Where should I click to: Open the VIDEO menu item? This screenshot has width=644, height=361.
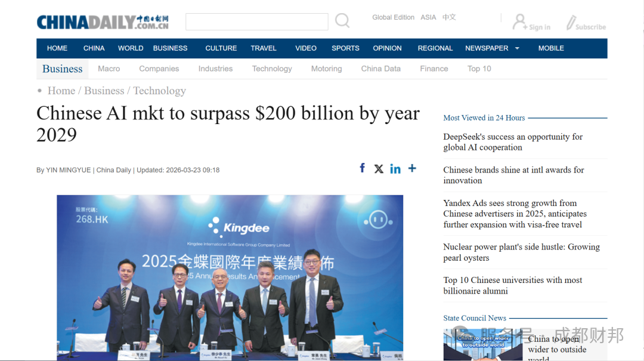(306, 48)
